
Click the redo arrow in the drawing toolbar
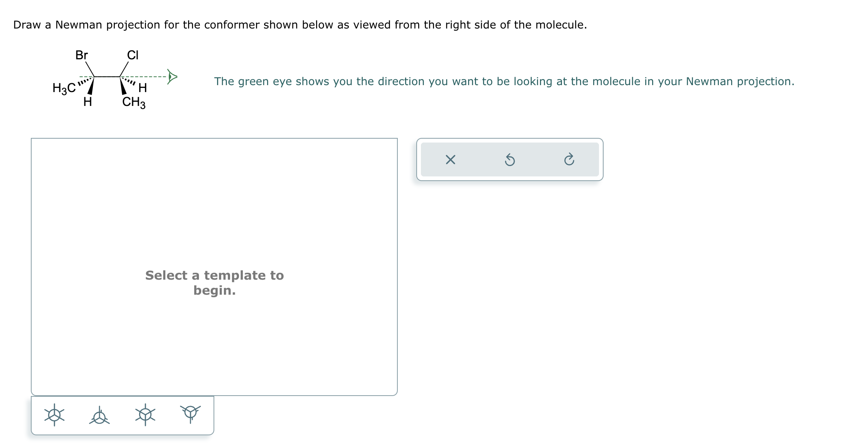click(570, 160)
